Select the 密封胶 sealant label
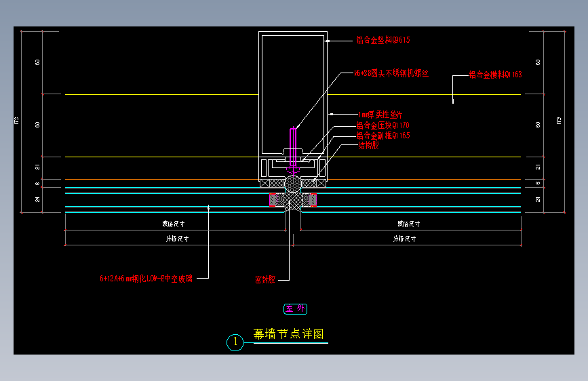588x381 pixels. tap(265, 279)
